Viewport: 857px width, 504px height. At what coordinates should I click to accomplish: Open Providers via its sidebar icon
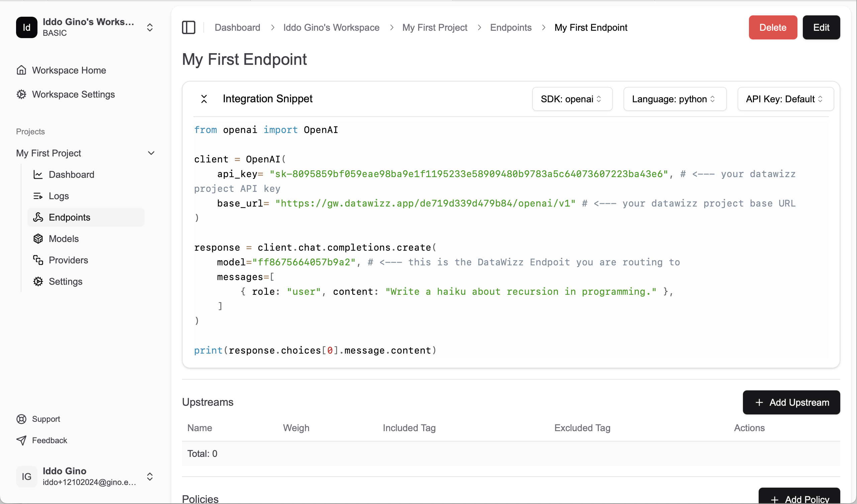click(x=38, y=260)
